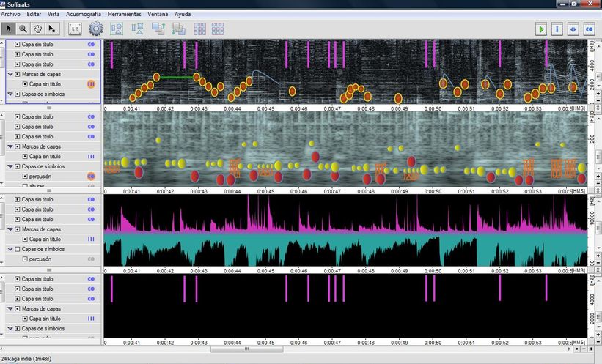Collapse Capas de símbolos in second panel
Screen dimensions: 602x364
click(x=10, y=166)
